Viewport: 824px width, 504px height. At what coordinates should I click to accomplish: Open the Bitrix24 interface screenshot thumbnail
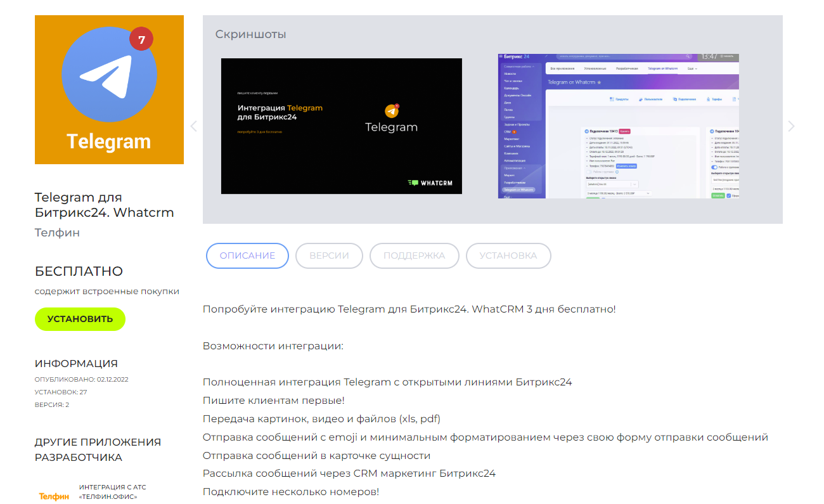coord(619,126)
